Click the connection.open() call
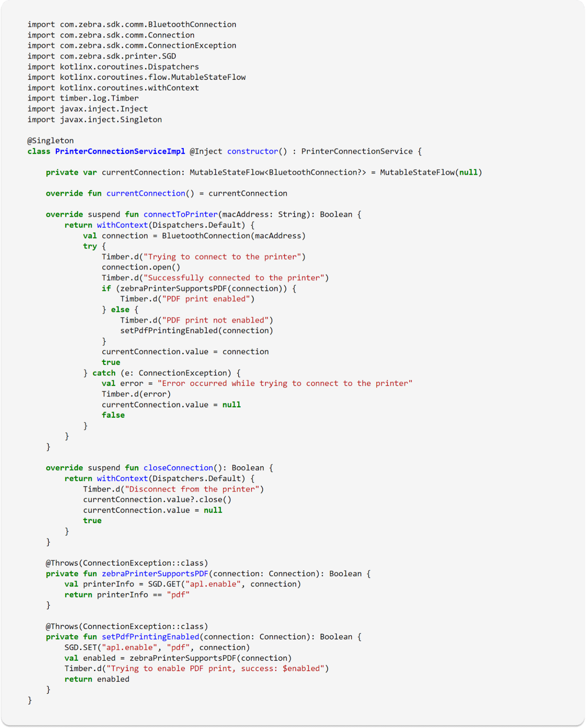Image resolution: width=586 pixels, height=728 pixels. point(141,267)
